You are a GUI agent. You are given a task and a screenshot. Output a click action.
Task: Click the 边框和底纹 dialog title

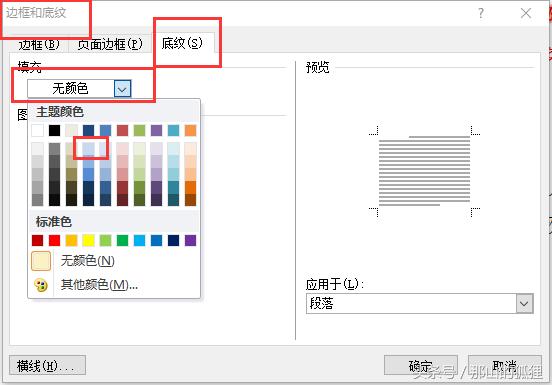point(36,13)
